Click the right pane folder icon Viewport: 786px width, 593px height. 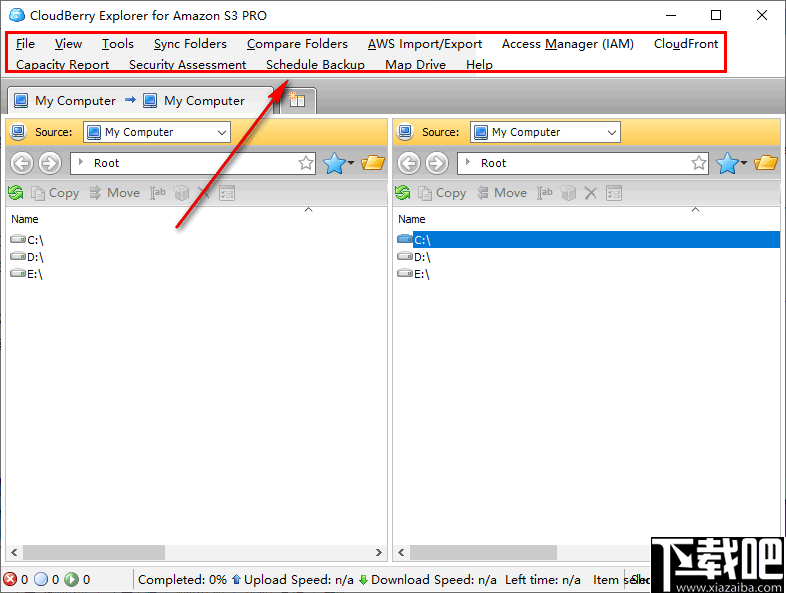point(766,163)
